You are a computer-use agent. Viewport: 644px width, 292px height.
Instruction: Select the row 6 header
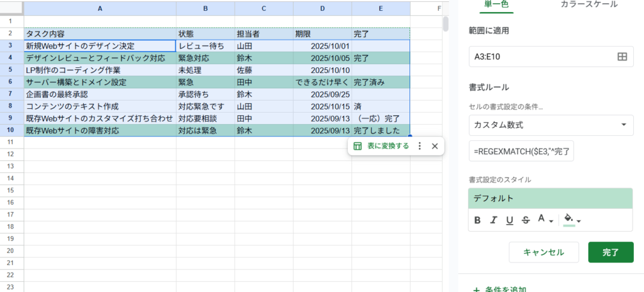(x=11, y=82)
